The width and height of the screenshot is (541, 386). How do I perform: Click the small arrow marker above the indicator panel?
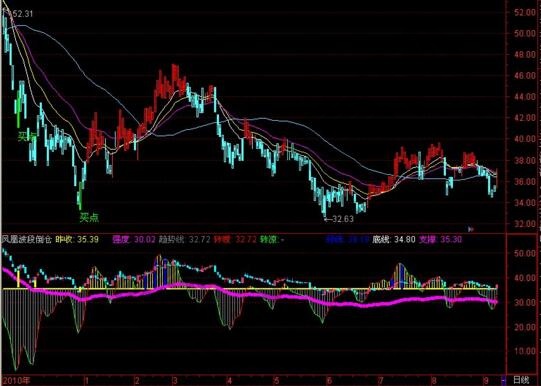tap(471, 229)
